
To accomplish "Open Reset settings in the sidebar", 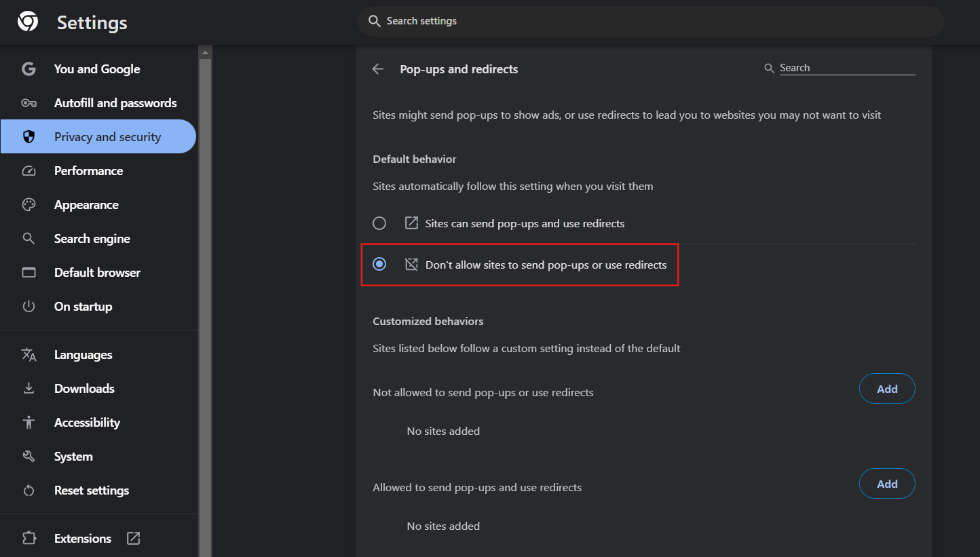I will pyautogui.click(x=91, y=491).
